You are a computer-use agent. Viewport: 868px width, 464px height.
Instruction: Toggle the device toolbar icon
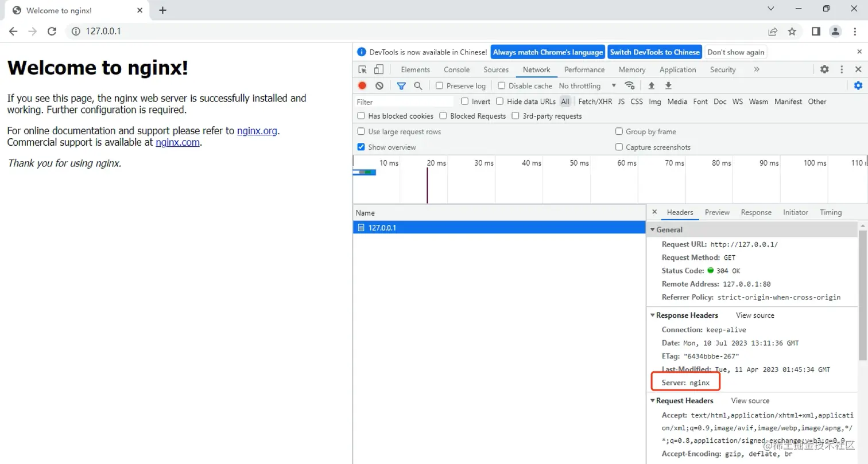pyautogui.click(x=378, y=69)
